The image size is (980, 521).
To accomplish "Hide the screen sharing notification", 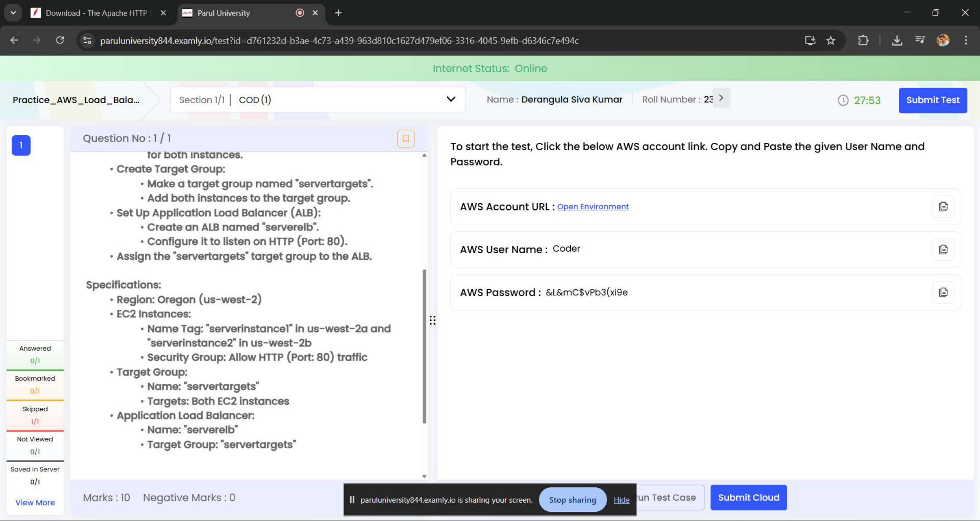I will click(621, 499).
